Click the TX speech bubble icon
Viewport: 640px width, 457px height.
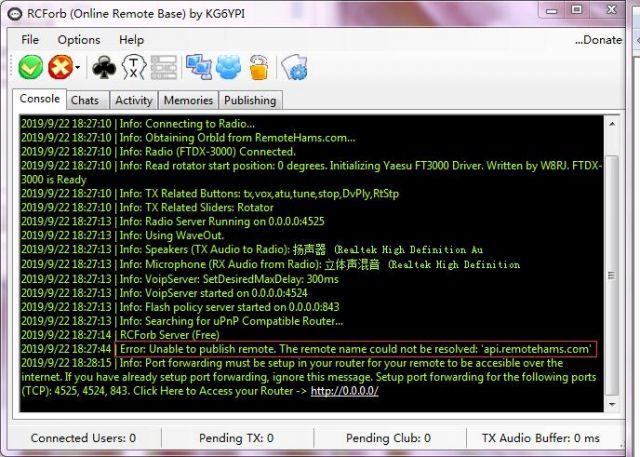(x=133, y=67)
